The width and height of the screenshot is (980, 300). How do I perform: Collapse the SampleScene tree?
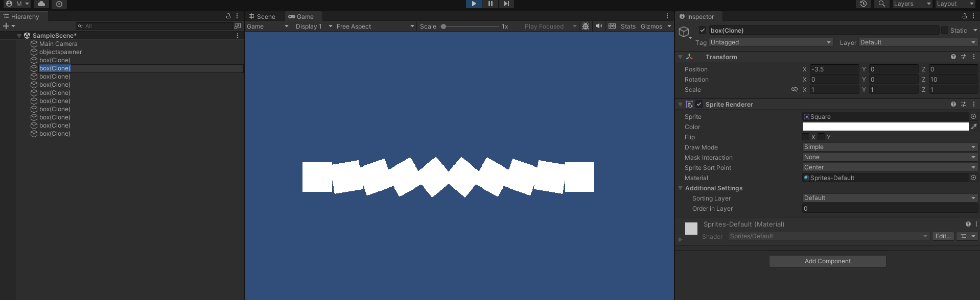click(x=19, y=36)
